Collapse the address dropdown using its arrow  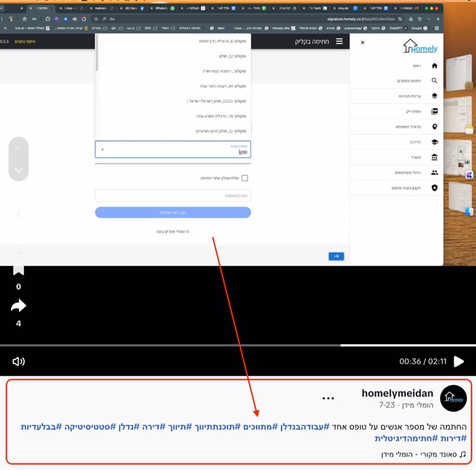(102, 149)
